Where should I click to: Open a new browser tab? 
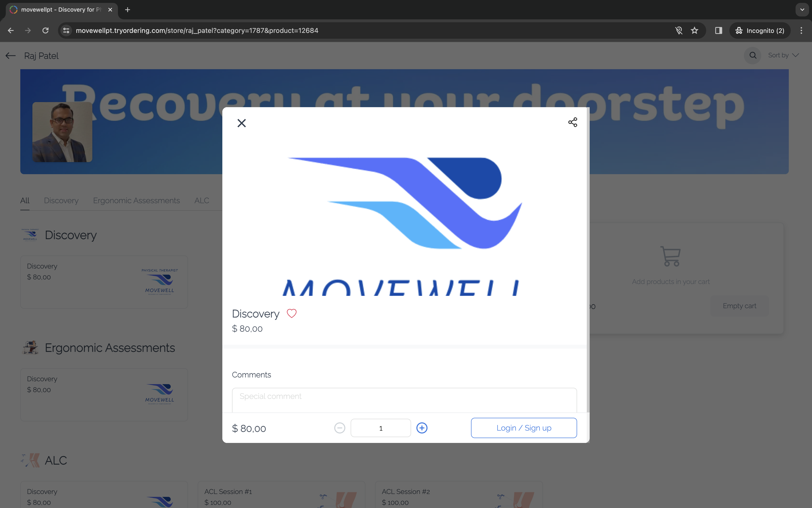pos(128,10)
